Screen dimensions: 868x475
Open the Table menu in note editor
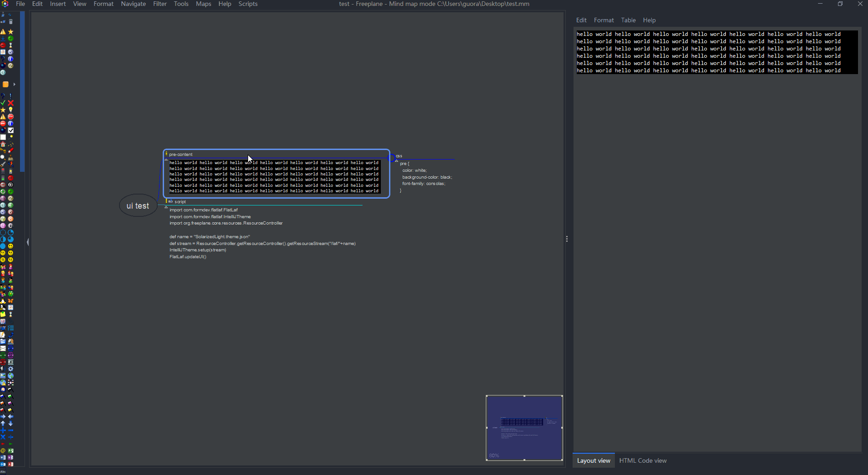[628, 20]
